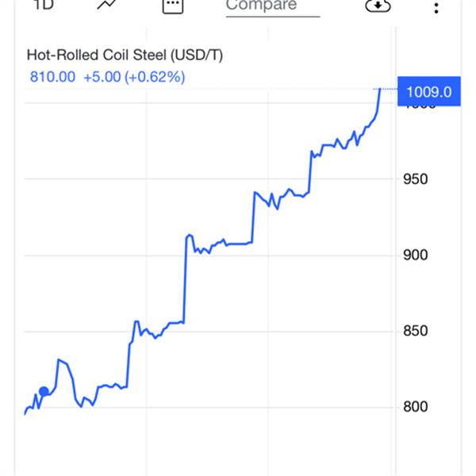Screen dimensions: 476x476
Task: Click the dotted current-price line beside 1009.0
Action: (389, 89)
